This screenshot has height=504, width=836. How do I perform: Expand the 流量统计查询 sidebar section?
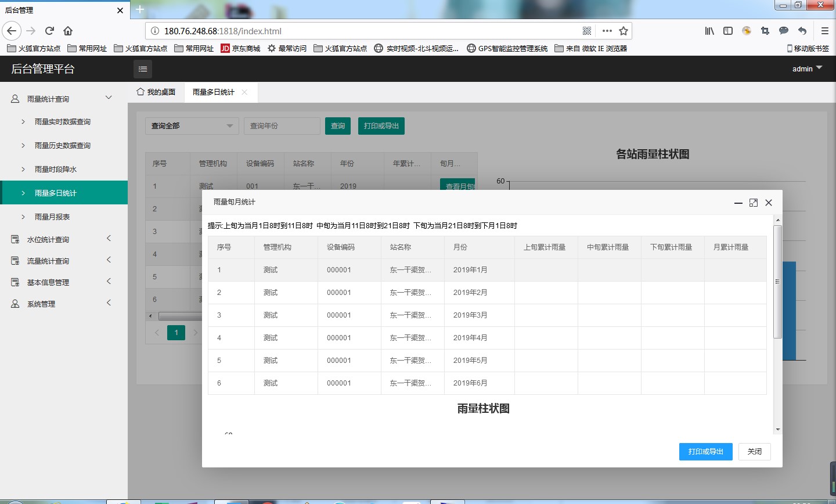click(64, 261)
